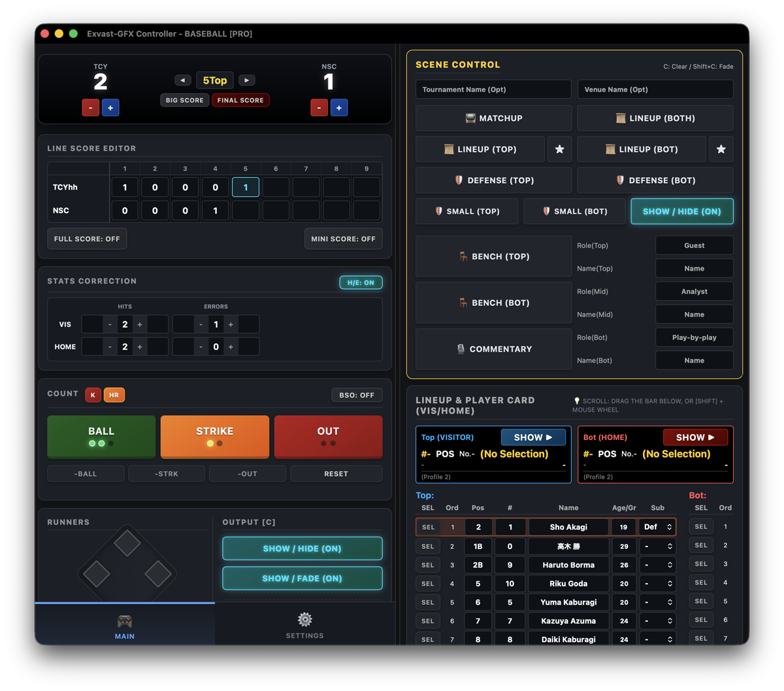Show SMALL (TOP) scene
784x691 pixels.
click(467, 211)
